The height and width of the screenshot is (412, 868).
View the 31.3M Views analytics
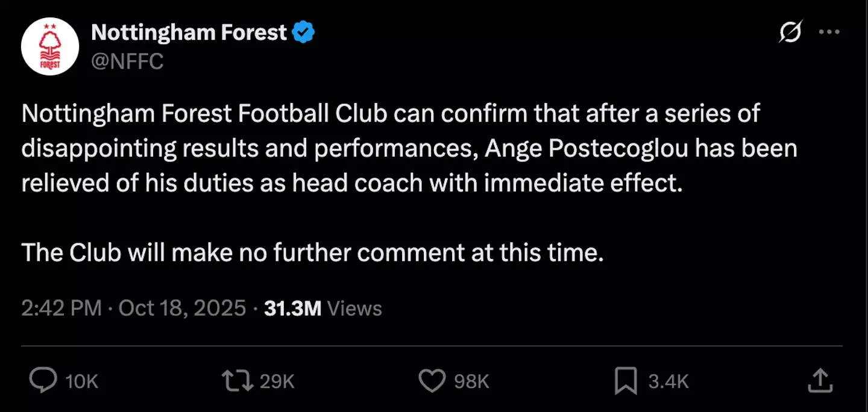tap(323, 308)
